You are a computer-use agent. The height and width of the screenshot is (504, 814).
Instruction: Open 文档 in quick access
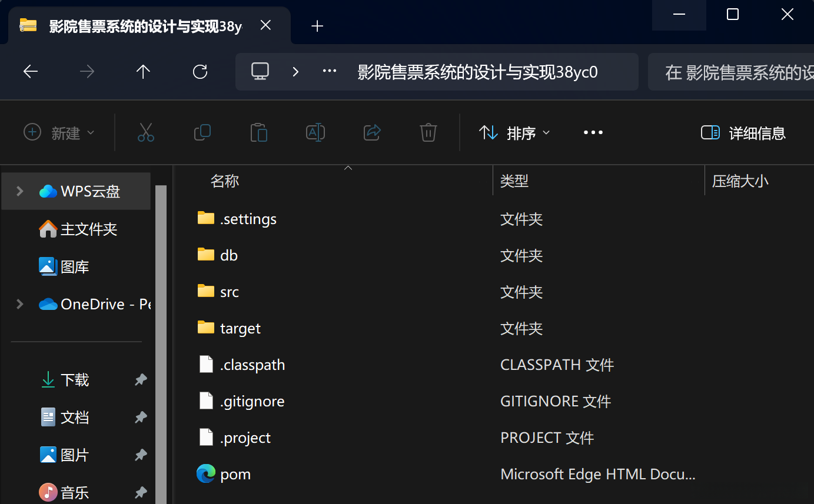(65, 418)
